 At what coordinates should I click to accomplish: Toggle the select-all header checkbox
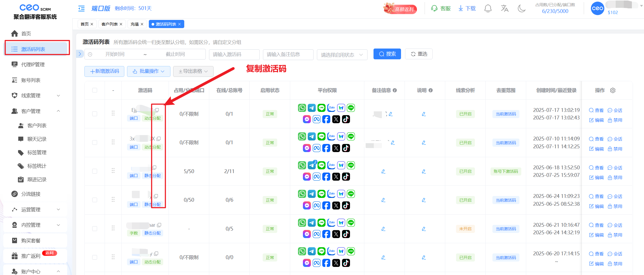pos(95,90)
